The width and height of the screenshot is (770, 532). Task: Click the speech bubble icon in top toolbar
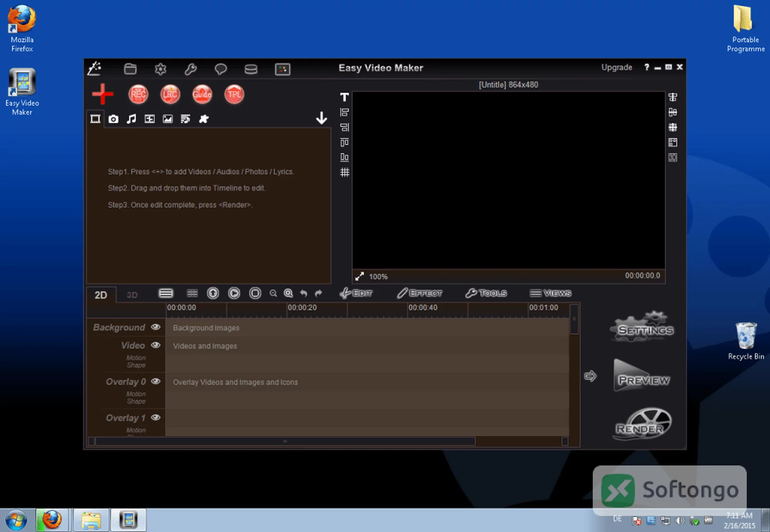pos(221,69)
